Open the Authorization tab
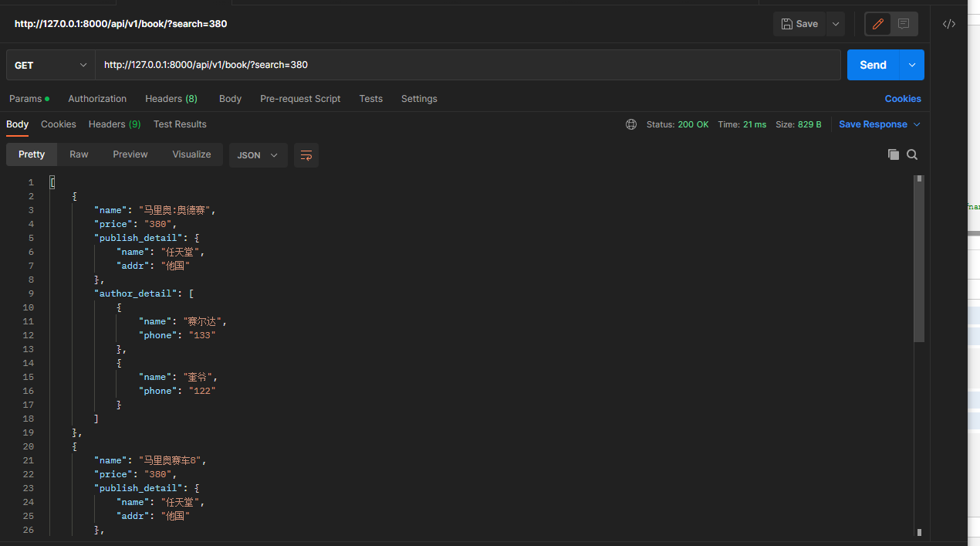The height and width of the screenshot is (546, 980). (97, 99)
